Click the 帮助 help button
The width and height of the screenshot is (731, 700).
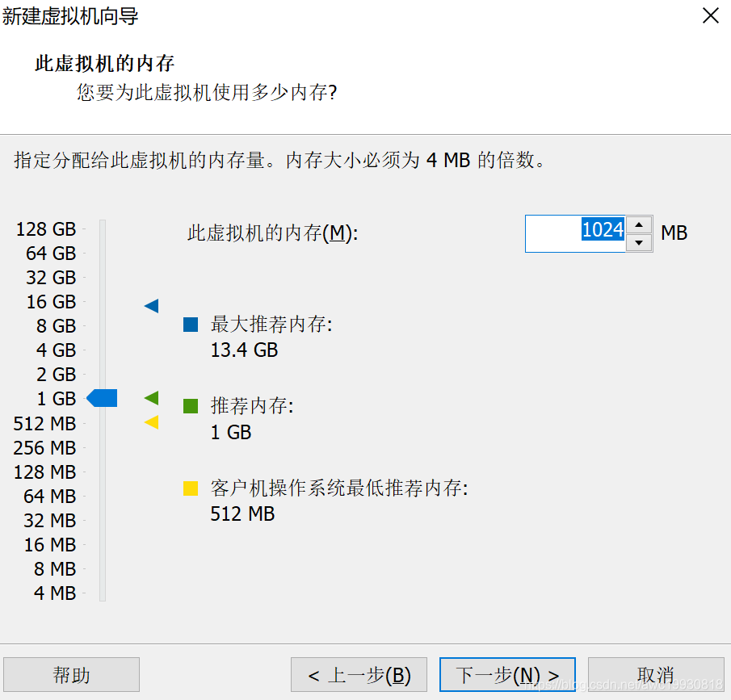pyautogui.click(x=71, y=674)
